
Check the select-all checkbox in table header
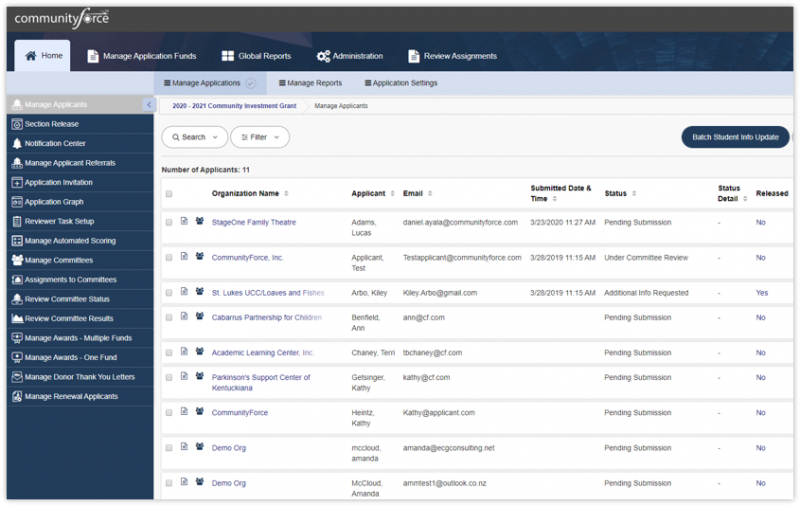pos(169,194)
